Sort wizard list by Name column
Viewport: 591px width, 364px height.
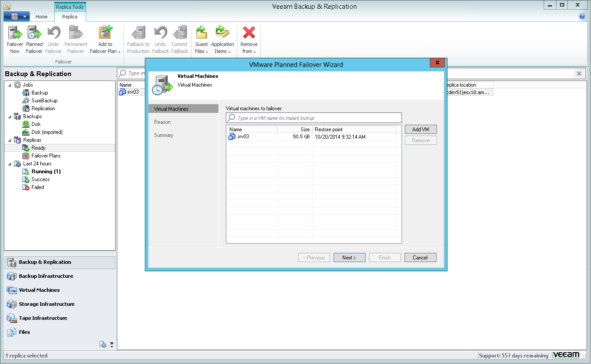(252, 129)
